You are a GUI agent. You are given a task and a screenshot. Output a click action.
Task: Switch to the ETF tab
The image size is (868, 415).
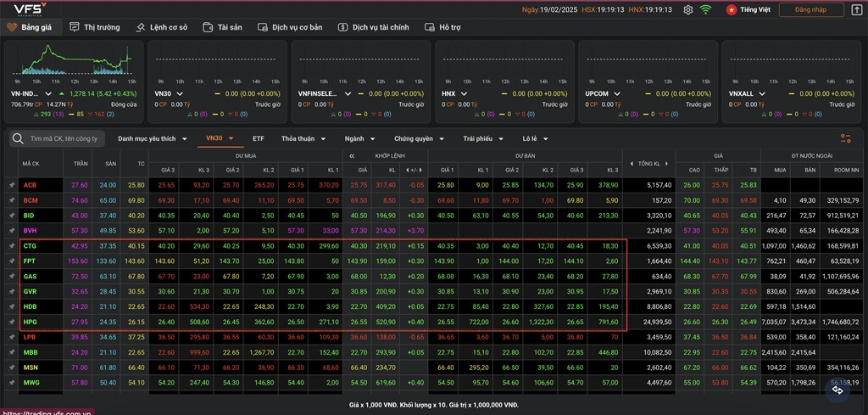tap(259, 138)
